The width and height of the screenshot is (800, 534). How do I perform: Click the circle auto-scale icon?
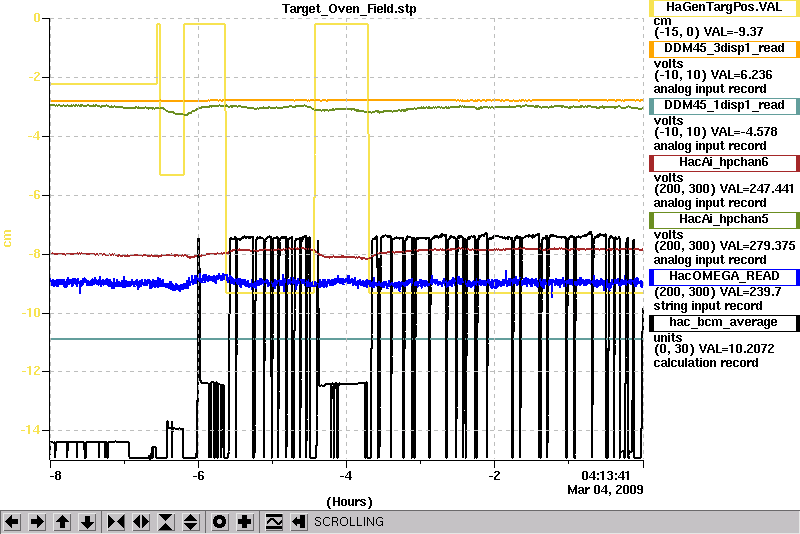219,522
